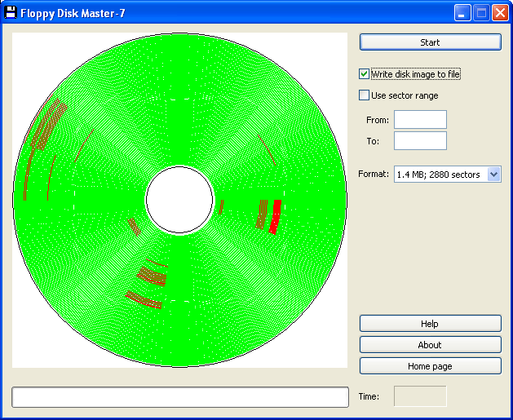Click the solid red bad sector block
Image resolution: width=513 pixels, height=420 pixels.
[x=276, y=217]
